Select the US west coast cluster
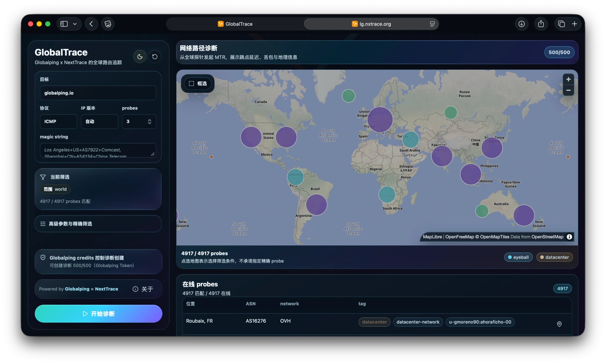Image resolution: width=606 pixels, height=364 pixels. [x=251, y=137]
